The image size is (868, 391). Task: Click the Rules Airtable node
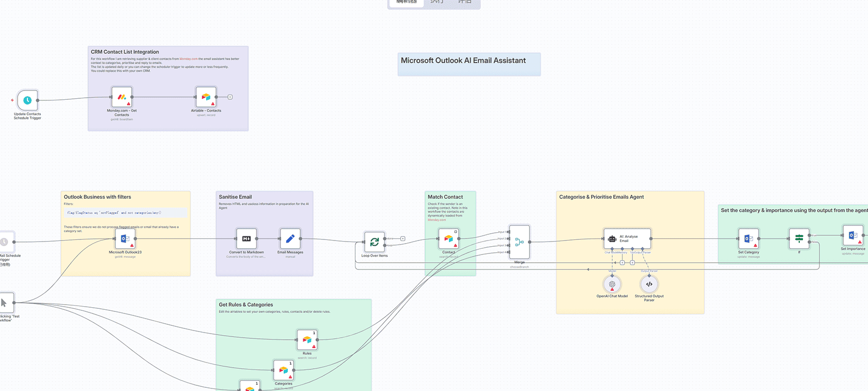click(307, 340)
